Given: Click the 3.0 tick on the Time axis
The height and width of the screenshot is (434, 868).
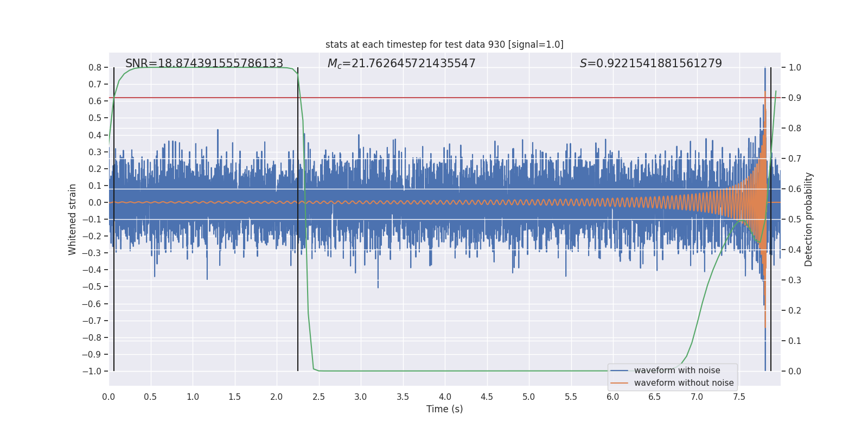Looking at the screenshot, I should pos(361,397).
